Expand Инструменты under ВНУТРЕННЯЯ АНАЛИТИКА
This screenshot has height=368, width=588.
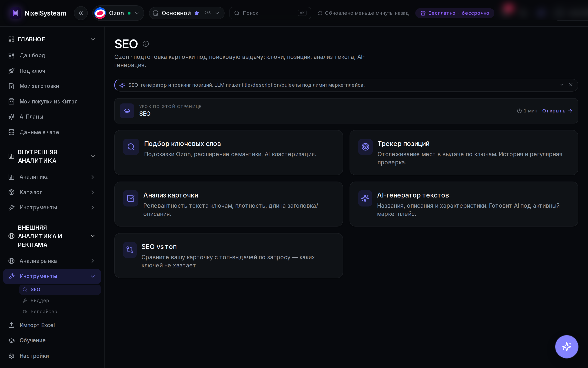click(x=92, y=208)
